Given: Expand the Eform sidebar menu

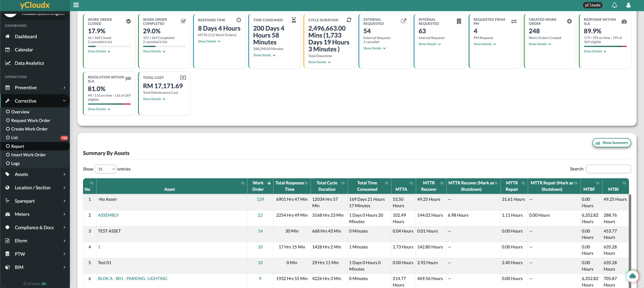Looking at the screenshot, I should click(x=35, y=241).
